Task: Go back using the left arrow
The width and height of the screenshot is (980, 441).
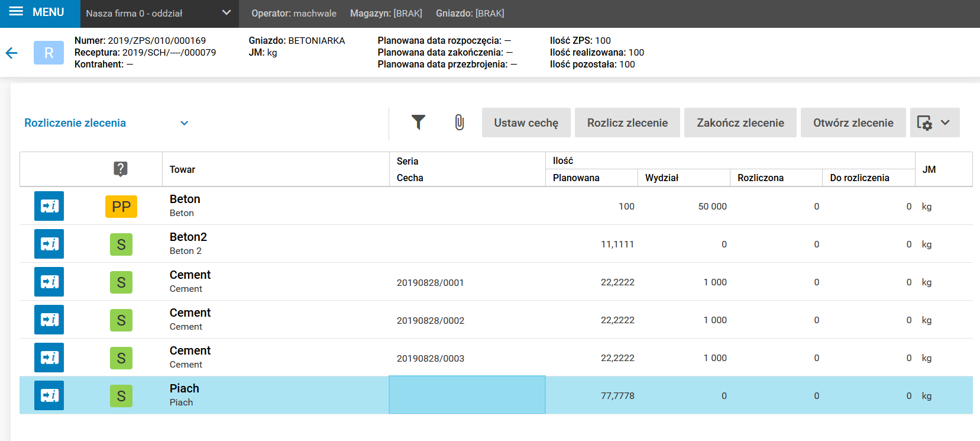Action: (11, 53)
